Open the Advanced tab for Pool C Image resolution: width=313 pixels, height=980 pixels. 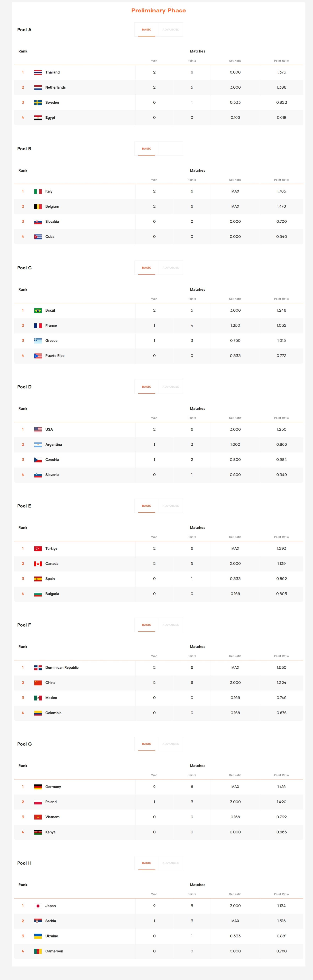[171, 268]
